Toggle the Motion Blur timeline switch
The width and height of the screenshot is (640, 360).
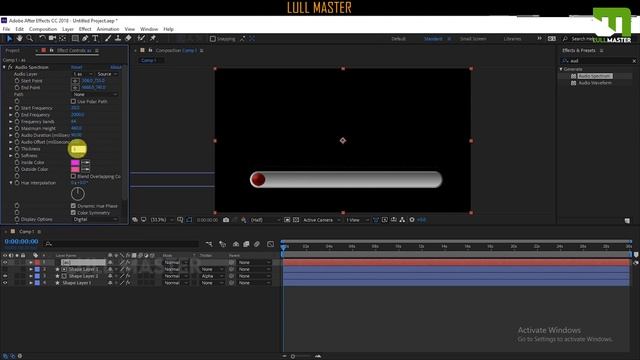coord(257,244)
